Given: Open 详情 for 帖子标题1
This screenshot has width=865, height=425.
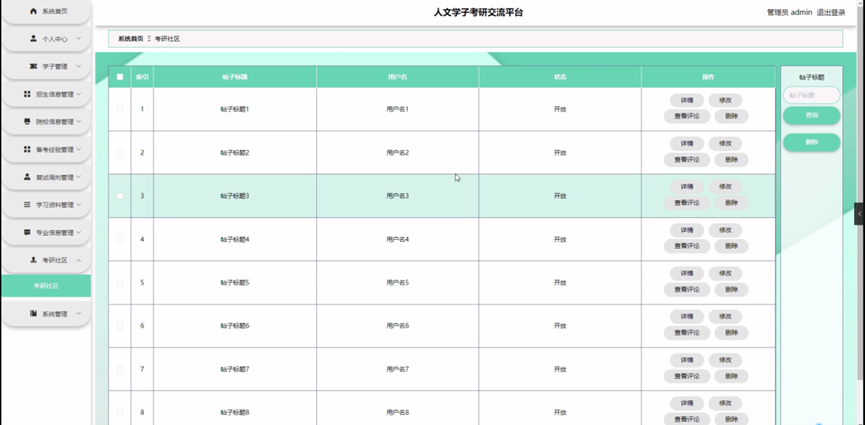Looking at the screenshot, I should click(687, 100).
